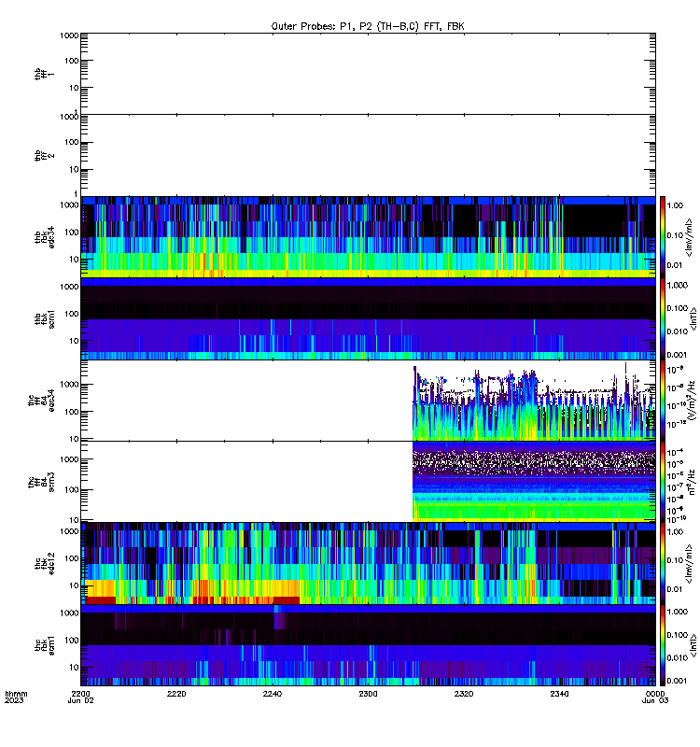Click the '2240' time axis label
This screenshot has width=700, height=747.
coord(273,694)
